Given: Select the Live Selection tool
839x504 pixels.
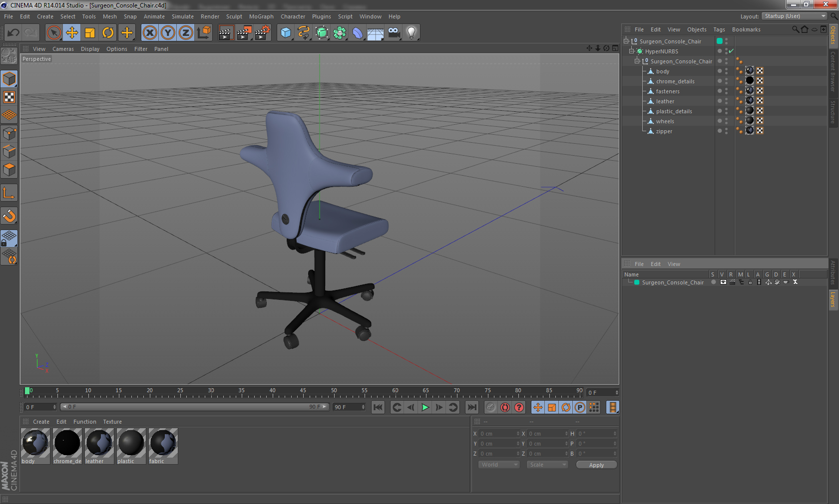Looking at the screenshot, I should 53,33.
